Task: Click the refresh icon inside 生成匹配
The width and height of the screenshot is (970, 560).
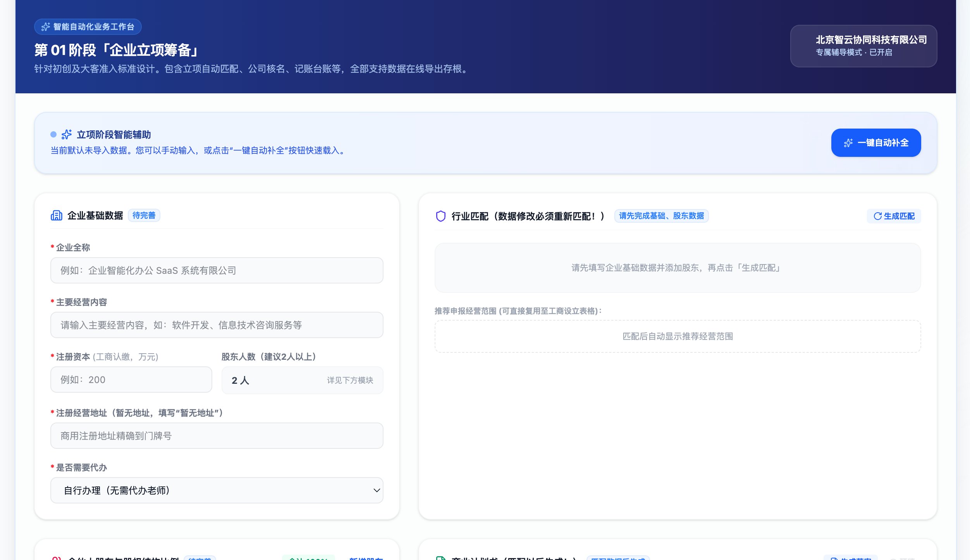Action: pos(877,216)
